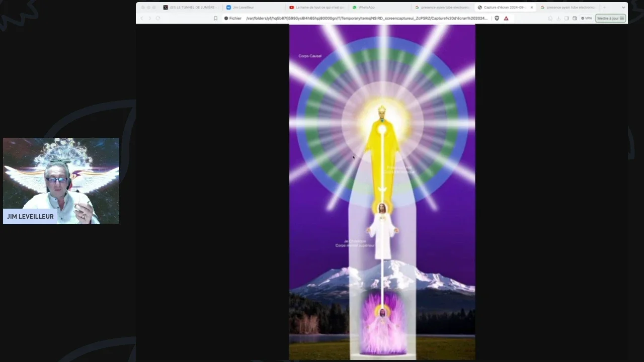Switch to the WhatsApp tab

[380, 8]
